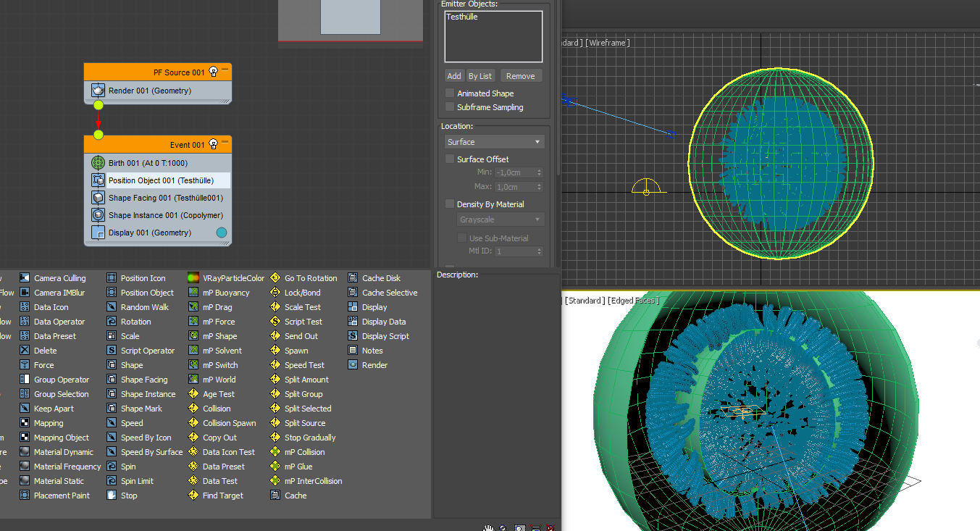
Task: Click the Display 001 color swatch
Action: tap(220, 233)
